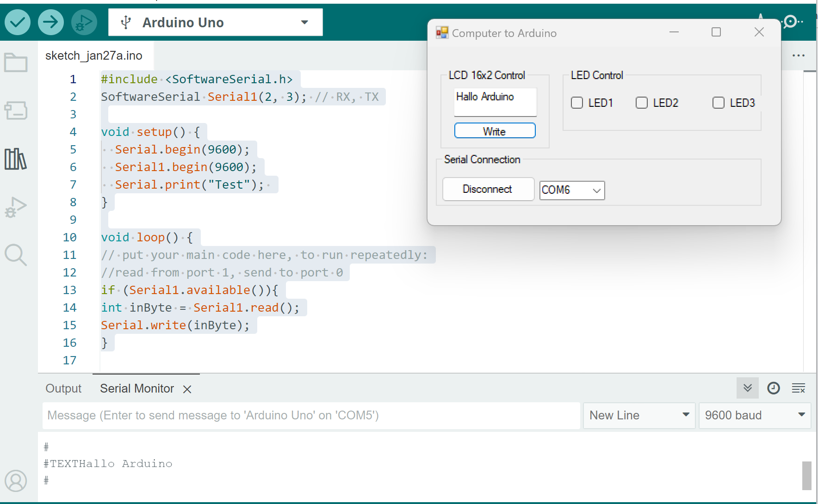Enable the LED3 checkbox
This screenshot has height=504, width=818.
coord(719,103)
